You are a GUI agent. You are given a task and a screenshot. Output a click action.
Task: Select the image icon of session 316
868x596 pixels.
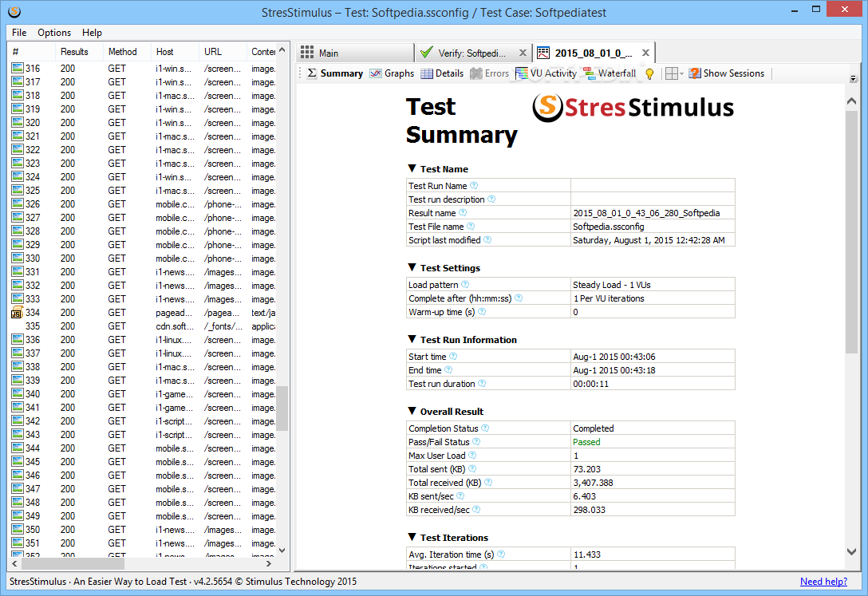coord(18,68)
